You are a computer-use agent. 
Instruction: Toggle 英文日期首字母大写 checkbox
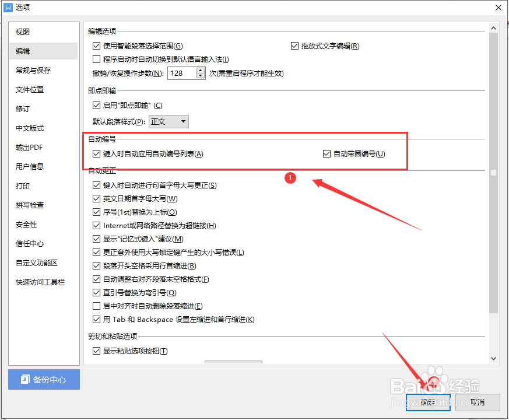point(96,198)
